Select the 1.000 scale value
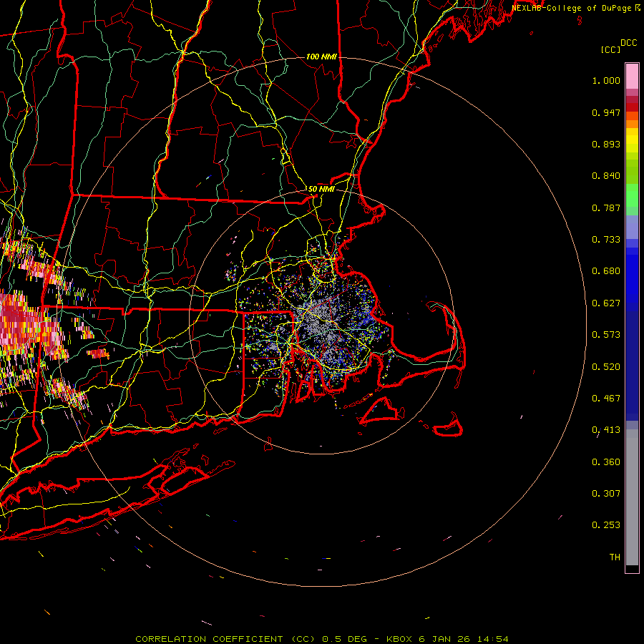The width and height of the screenshot is (644, 644). (x=606, y=80)
